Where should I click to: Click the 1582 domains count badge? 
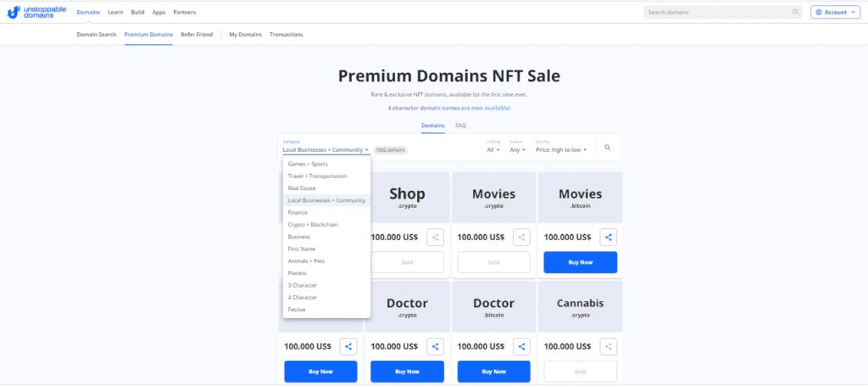390,149
